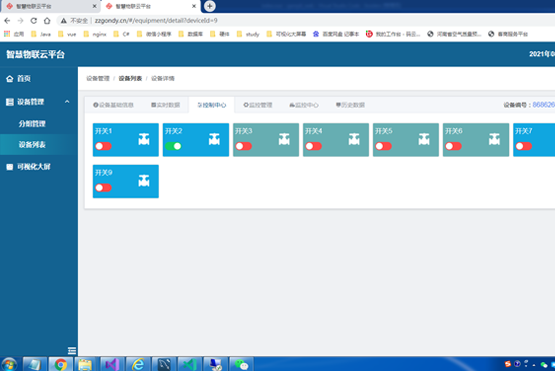Open the 设备基础信息 tab

[x=113, y=105]
